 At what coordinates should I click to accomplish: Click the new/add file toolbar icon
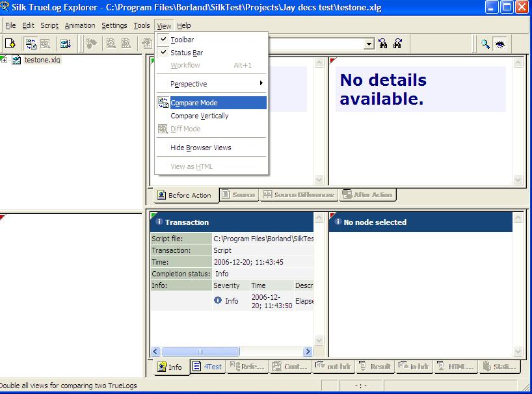10,44
